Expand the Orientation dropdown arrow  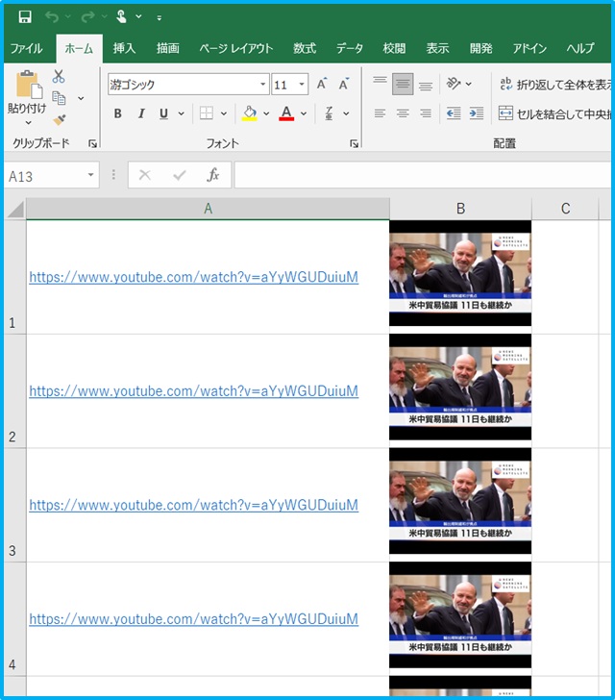(468, 84)
